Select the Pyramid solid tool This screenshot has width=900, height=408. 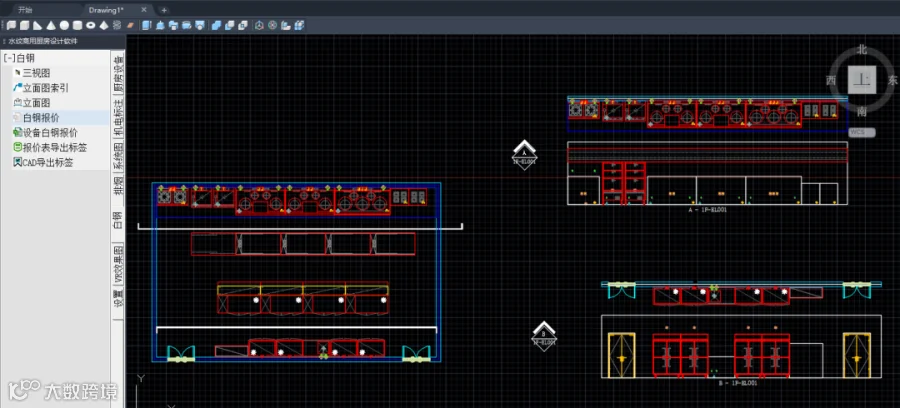point(104,25)
